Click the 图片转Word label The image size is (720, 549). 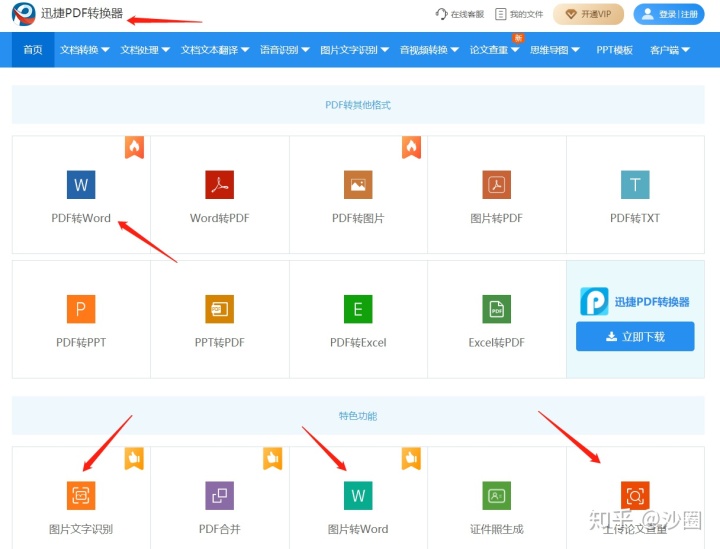coord(358,529)
